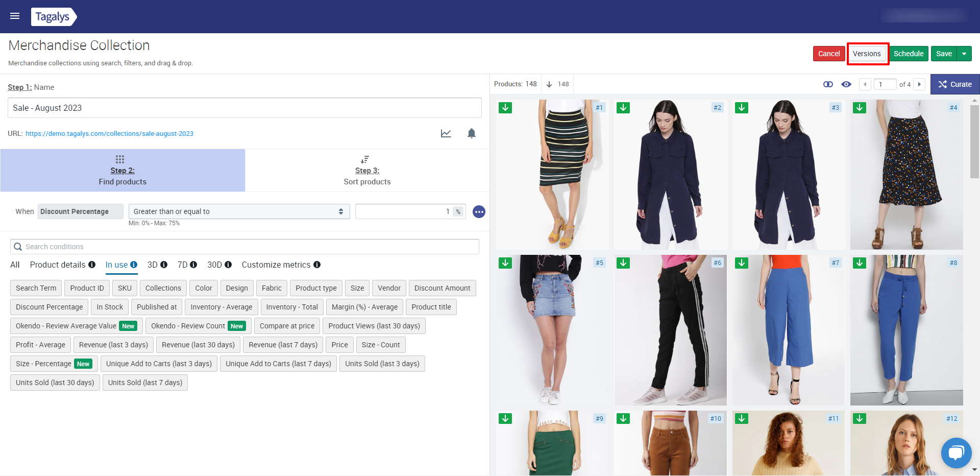Click the collection name input field

[x=244, y=108]
